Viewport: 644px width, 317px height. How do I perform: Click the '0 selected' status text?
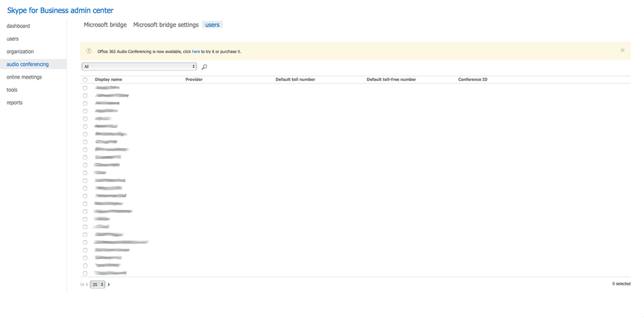tap(621, 283)
